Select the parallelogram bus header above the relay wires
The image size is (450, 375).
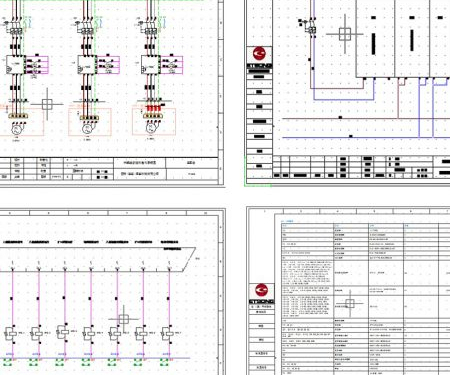click(97, 260)
